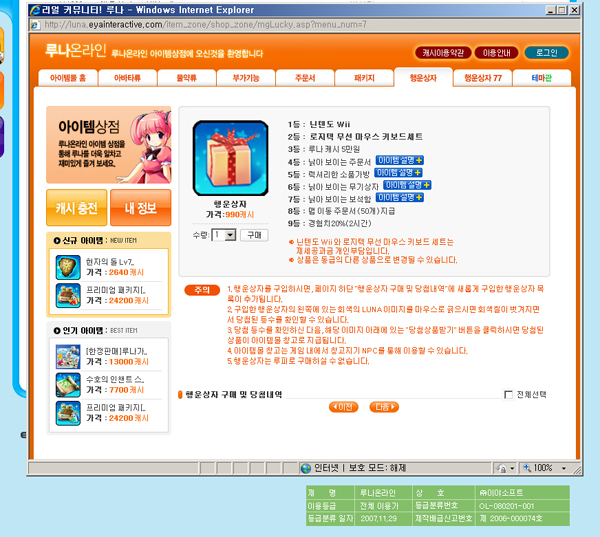Open the 패키지 tab
Screen dimensions: 600x537
pyautogui.click(x=364, y=78)
